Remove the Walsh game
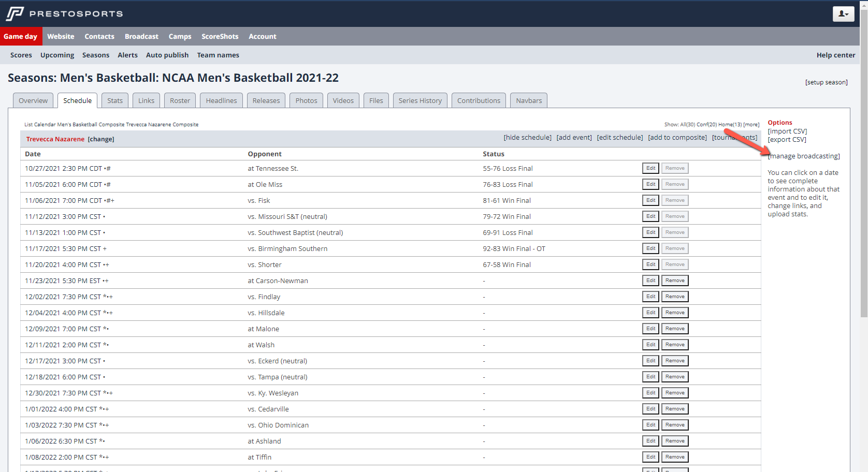 point(675,345)
